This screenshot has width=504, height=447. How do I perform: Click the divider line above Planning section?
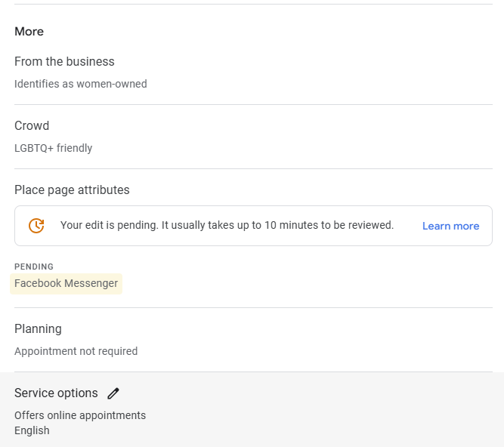(x=253, y=307)
